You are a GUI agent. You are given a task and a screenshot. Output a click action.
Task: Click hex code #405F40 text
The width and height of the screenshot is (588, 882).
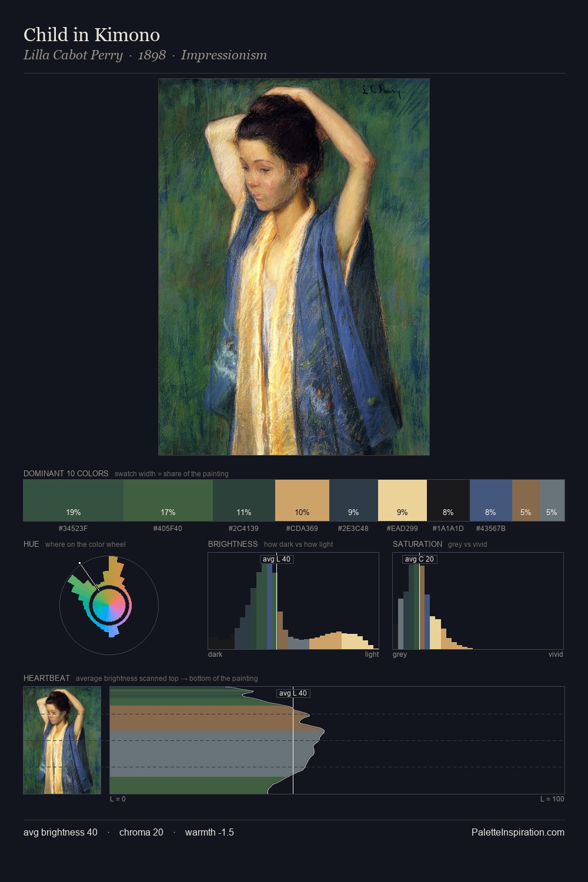[168, 529]
